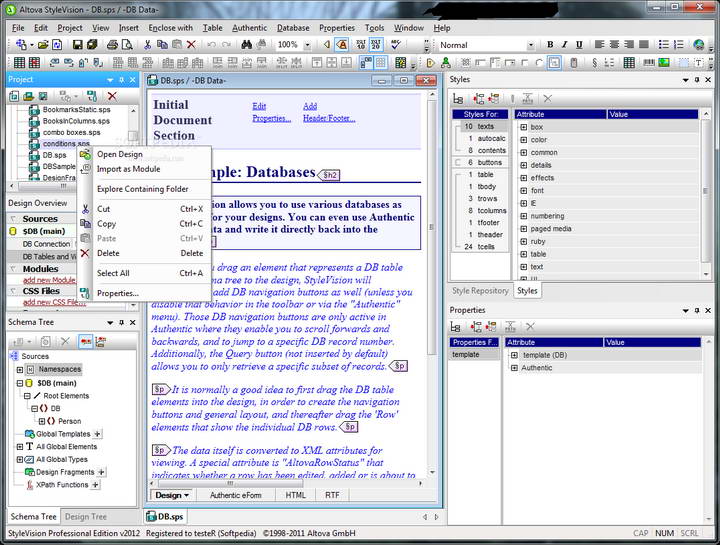Viewport: 720px width, 545px height.
Task: Click the first icon in Properties panel toolbar
Action: coord(458,326)
